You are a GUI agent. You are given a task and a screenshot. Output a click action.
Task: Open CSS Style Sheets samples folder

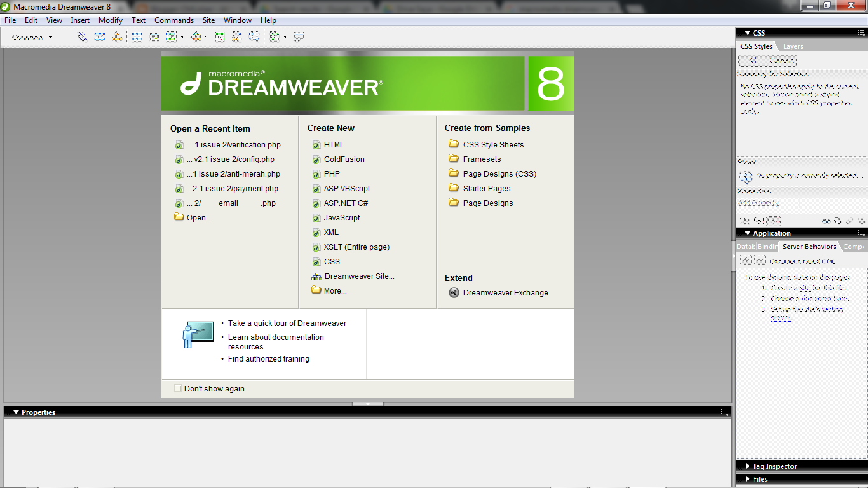coord(494,145)
